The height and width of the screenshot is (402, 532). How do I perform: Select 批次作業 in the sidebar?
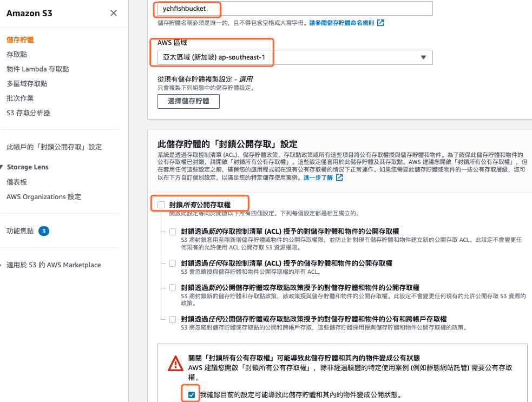tap(20, 98)
